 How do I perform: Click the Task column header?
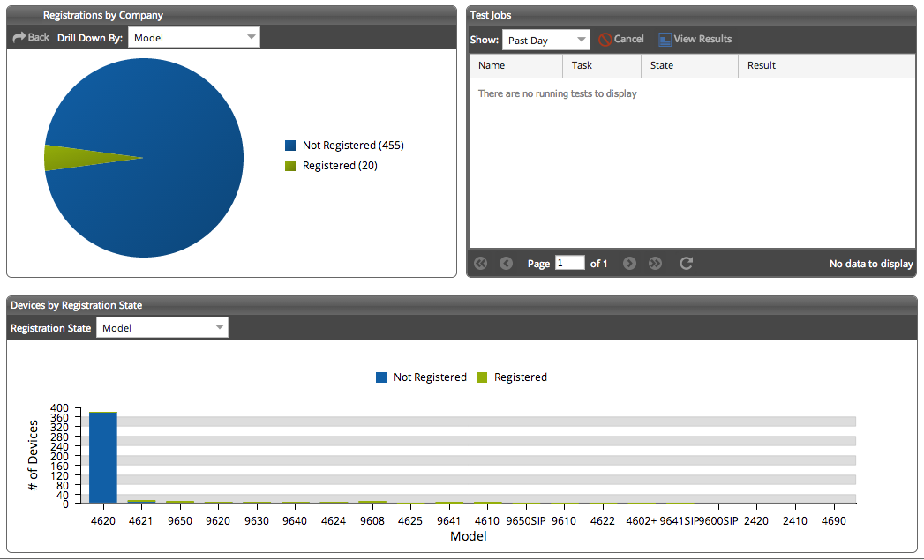click(x=582, y=65)
